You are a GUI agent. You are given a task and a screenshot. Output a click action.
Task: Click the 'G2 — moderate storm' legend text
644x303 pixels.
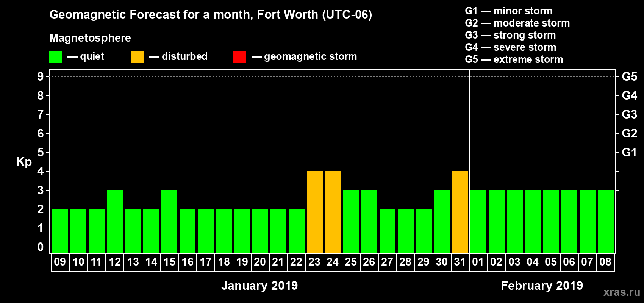[x=517, y=23]
